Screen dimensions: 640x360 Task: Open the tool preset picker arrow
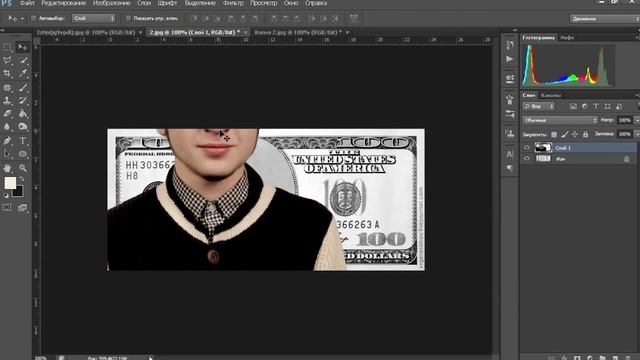(22, 19)
